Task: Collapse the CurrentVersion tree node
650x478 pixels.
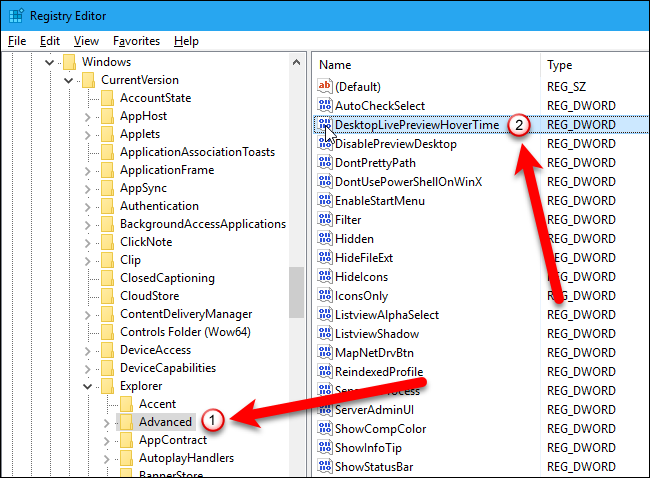Action: [69, 80]
